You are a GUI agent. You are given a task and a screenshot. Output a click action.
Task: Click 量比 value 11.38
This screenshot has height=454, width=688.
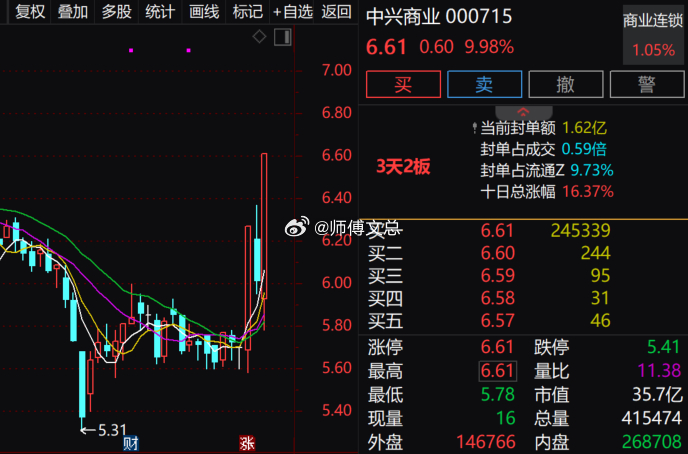point(659,371)
